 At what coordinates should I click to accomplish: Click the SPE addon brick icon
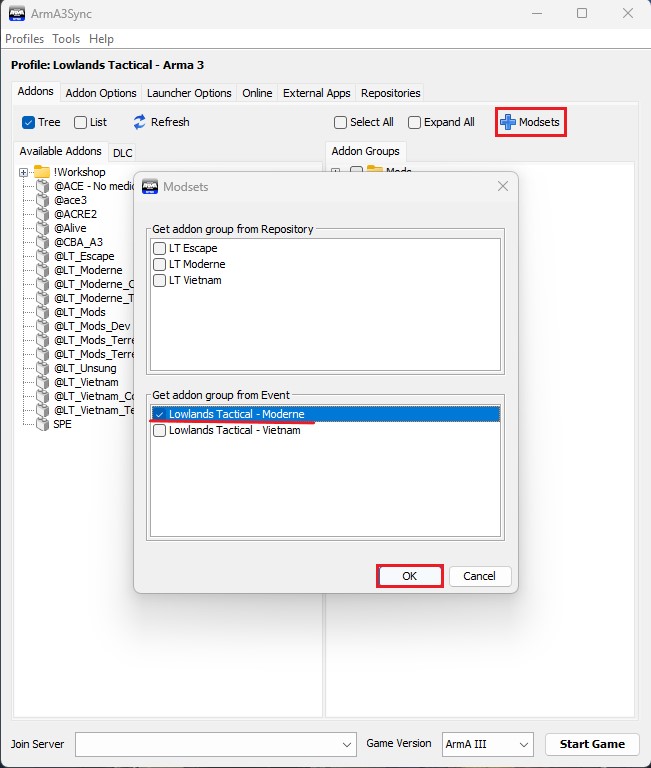click(x=41, y=424)
